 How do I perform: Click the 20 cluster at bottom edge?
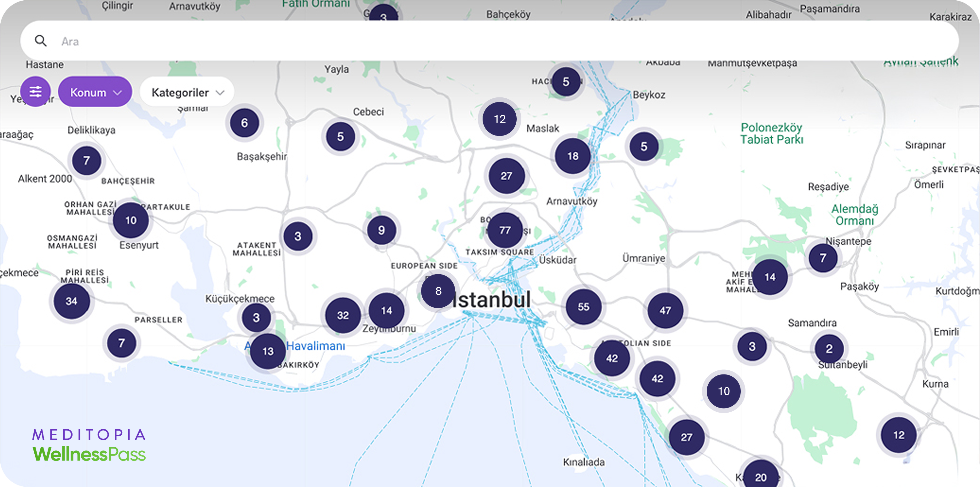click(761, 477)
